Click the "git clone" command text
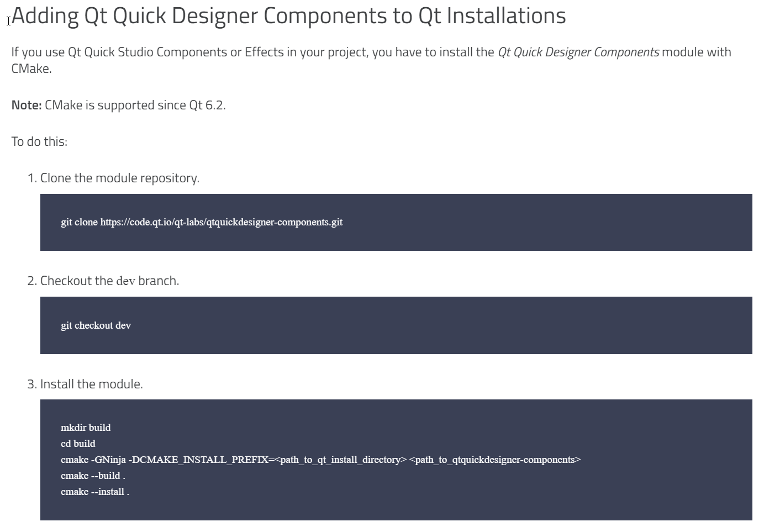Viewport: 764px width, 532px height. 79,222
